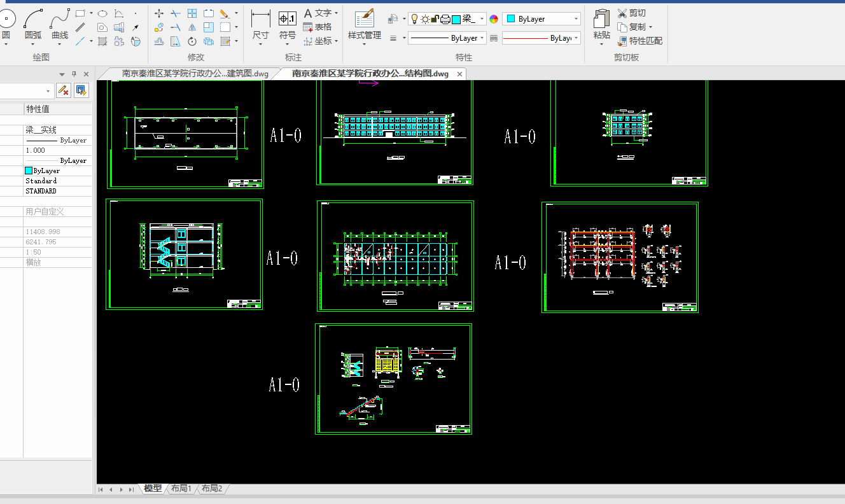The width and height of the screenshot is (845, 504).
Task: Click the Scissors Cut (剪切) icon
Action: tap(622, 13)
